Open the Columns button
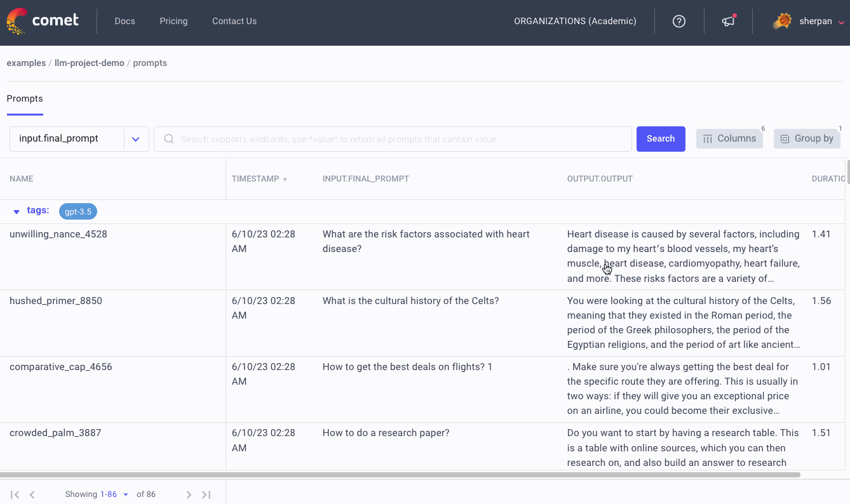Image resolution: width=850 pixels, height=504 pixels. [729, 139]
